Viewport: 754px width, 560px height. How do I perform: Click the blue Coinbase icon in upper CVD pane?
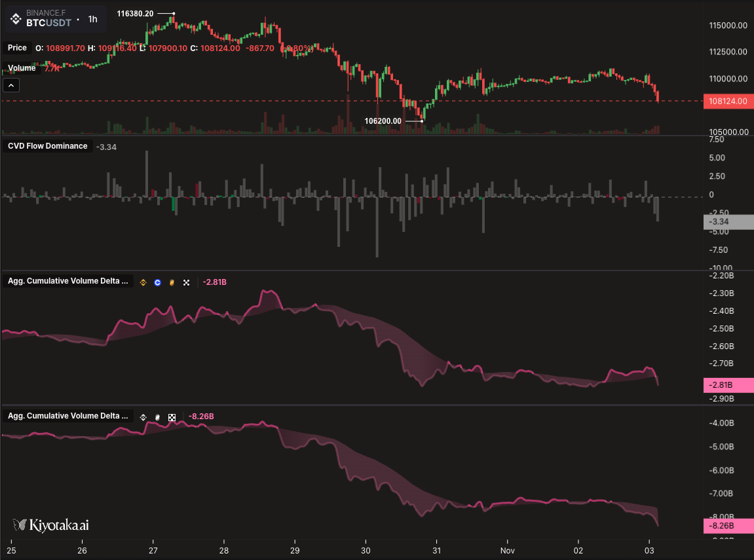[x=157, y=282]
